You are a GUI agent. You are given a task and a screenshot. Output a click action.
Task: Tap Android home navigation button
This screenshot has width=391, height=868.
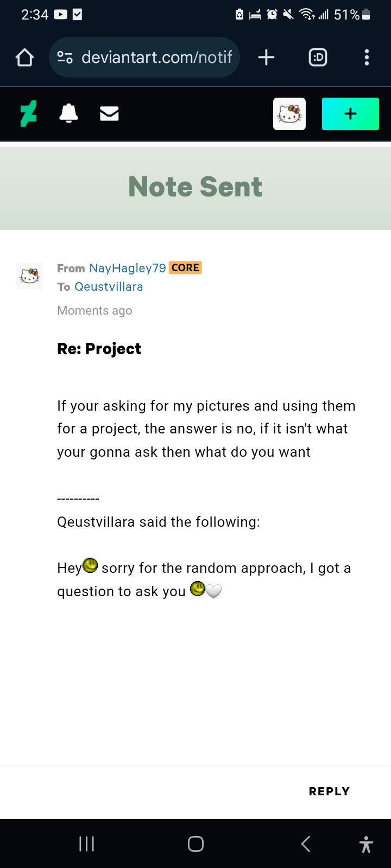click(x=195, y=844)
